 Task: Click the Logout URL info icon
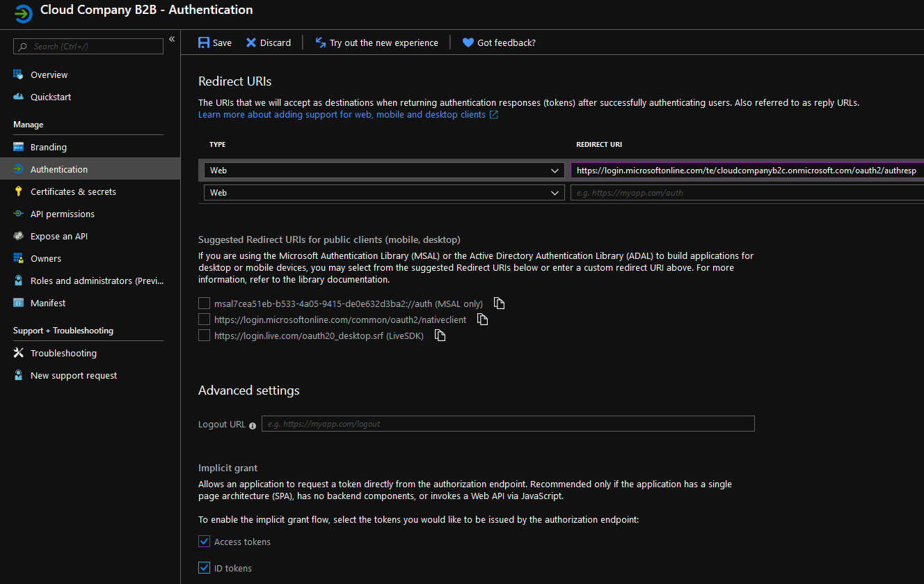252,425
